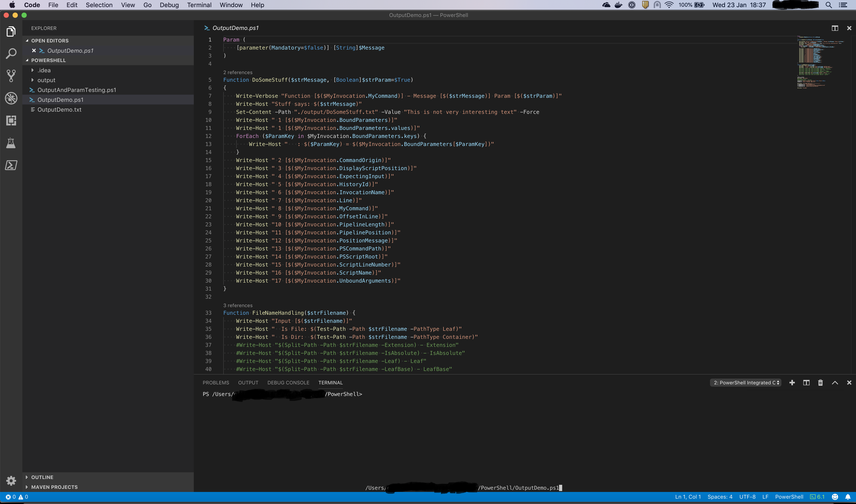Open the Search view in activity bar
856x504 pixels.
click(11, 53)
